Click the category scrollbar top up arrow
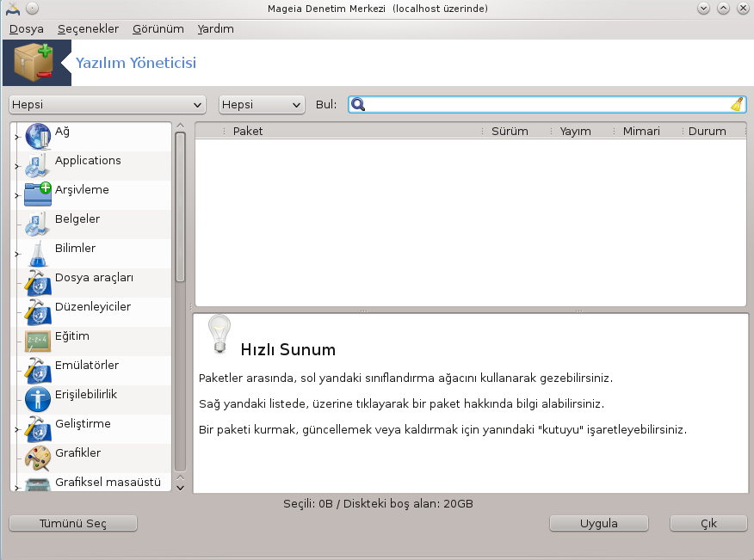The width and height of the screenshot is (754, 560). tap(181, 126)
